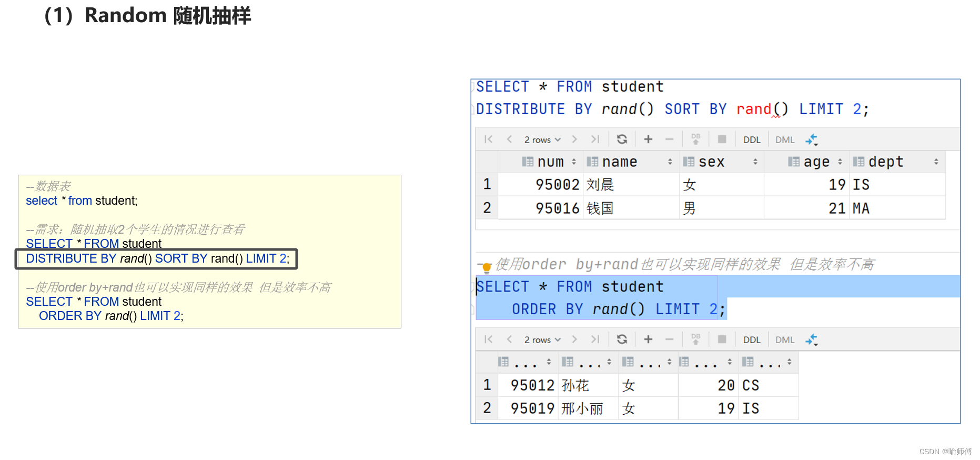Stop query via square icon in DISTRIBUTE BY results
This screenshot has width=980, height=460.
point(722,139)
